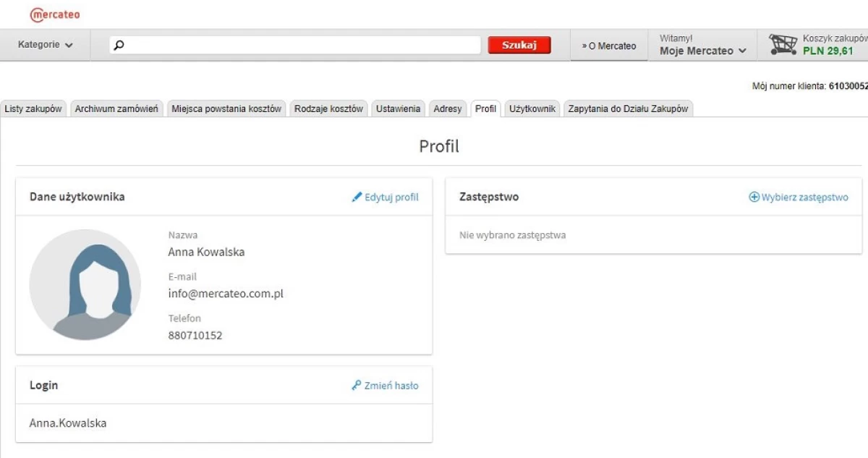Expand the Kategorie dropdown

pos(46,45)
